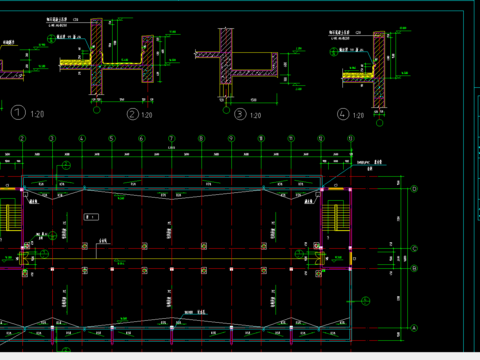Select yellow layer in detail 4 section
480x360 pixels.
click(358, 76)
